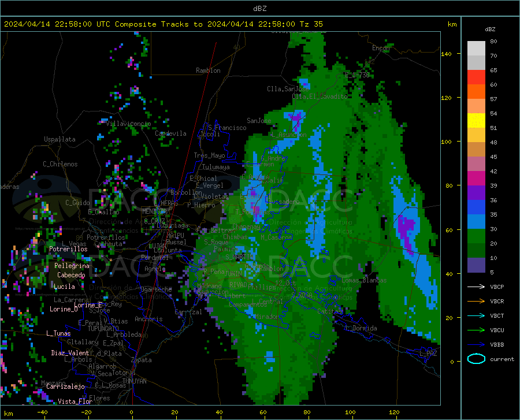The height and width of the screenshot is (420, 520).
Task: Select the light gray 70-80 dBZ swatch
Action: [476, 49]
